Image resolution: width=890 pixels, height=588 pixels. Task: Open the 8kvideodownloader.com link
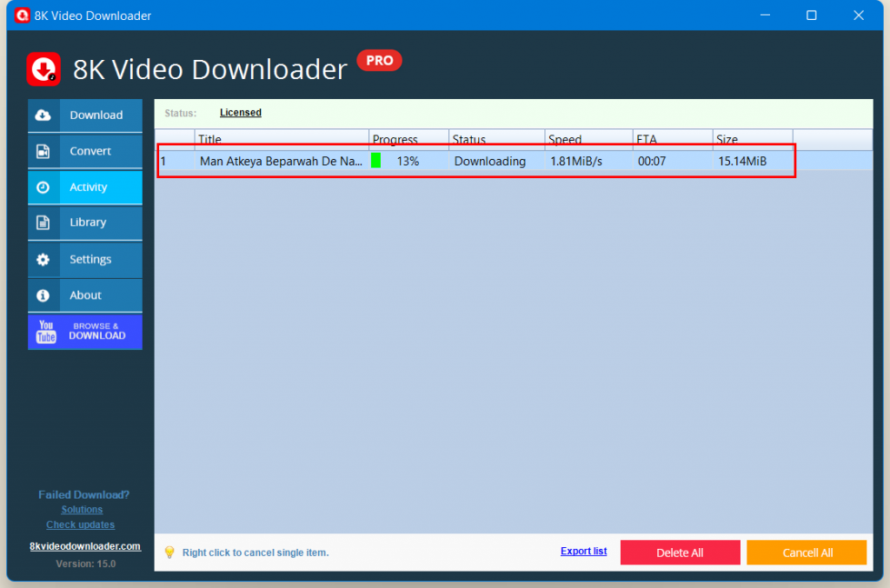(85, 546)
